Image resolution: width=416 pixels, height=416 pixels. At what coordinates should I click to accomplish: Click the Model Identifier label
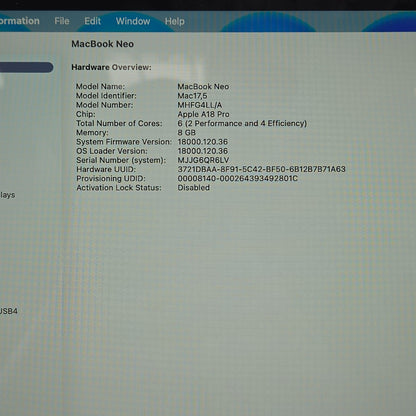[x=106, y=96]
